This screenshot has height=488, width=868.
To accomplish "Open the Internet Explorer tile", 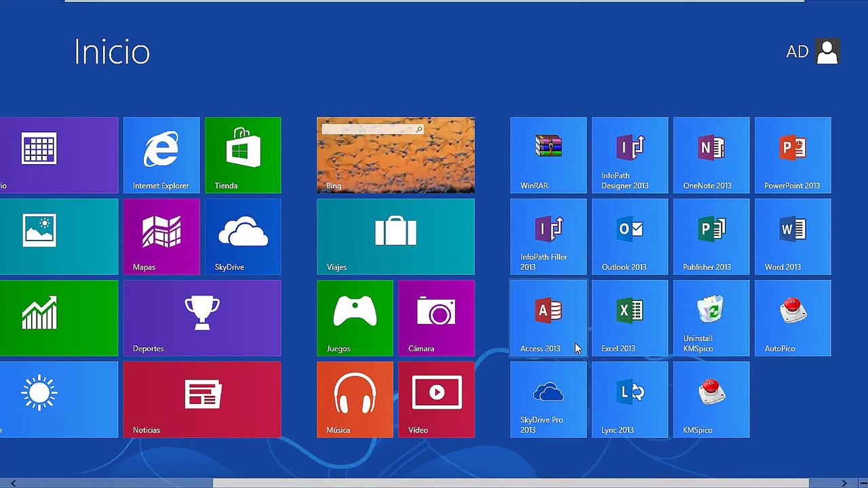I will 161,155.
